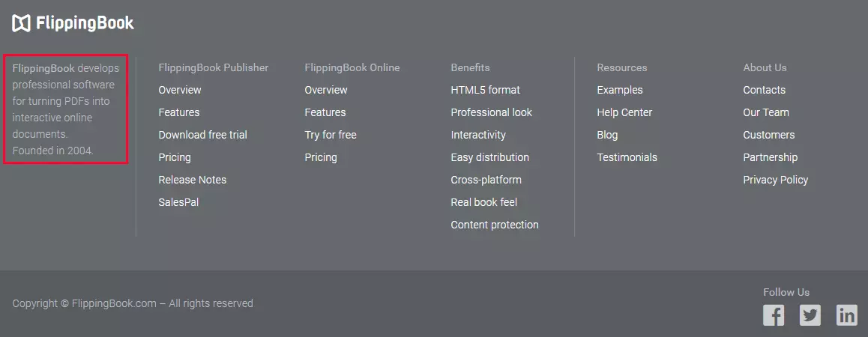The width and height of the screenshot is (868, 337).
Task: Open HTML5 format benefits page
Action: pyautogui.click(x=485, y=90)
